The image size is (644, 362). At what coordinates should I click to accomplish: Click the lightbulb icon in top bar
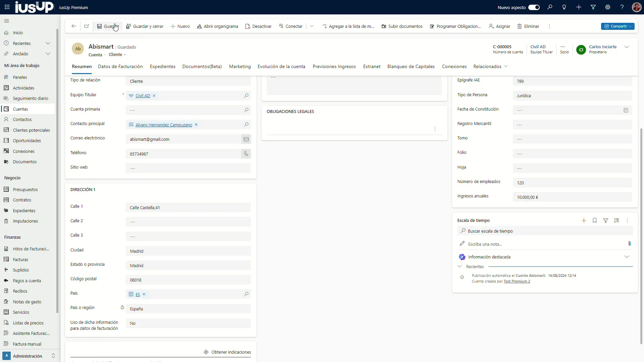[564, 7]
